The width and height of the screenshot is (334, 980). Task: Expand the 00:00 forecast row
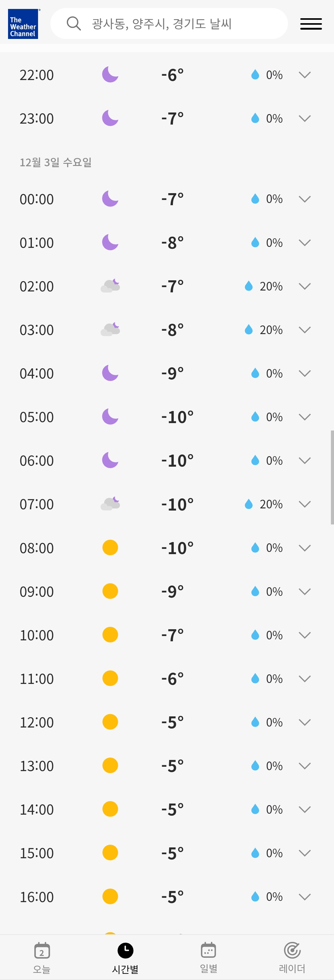point(305,199)
